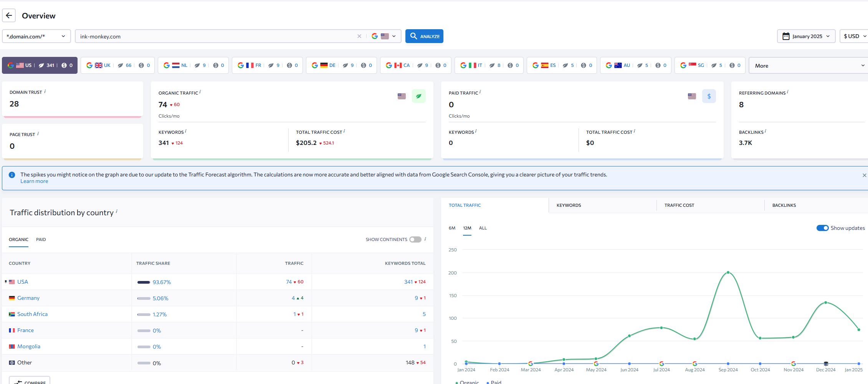This screenshot has height=384, width=868.
Task: Toggle Organic series in chart legend
Action: tap(467, 382)
